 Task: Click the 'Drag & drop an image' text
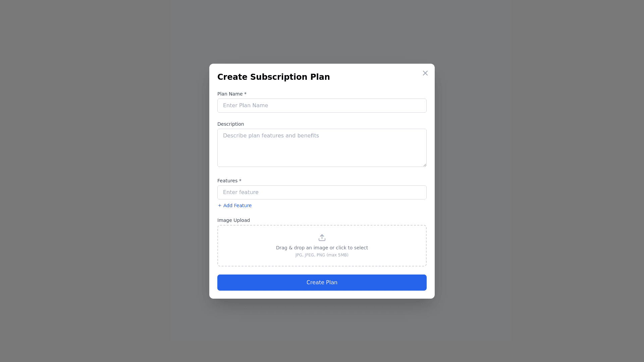click(x=322, y=248)
